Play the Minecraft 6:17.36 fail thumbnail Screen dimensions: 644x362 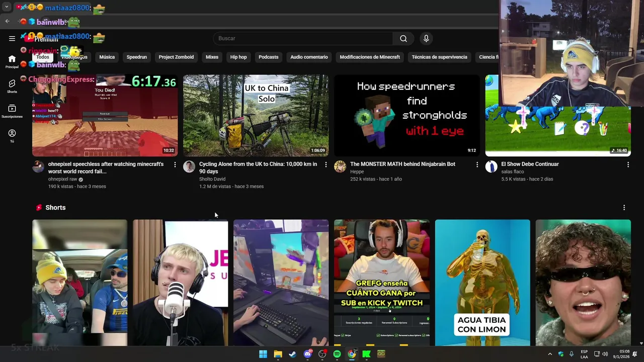(x=105, y=116)
